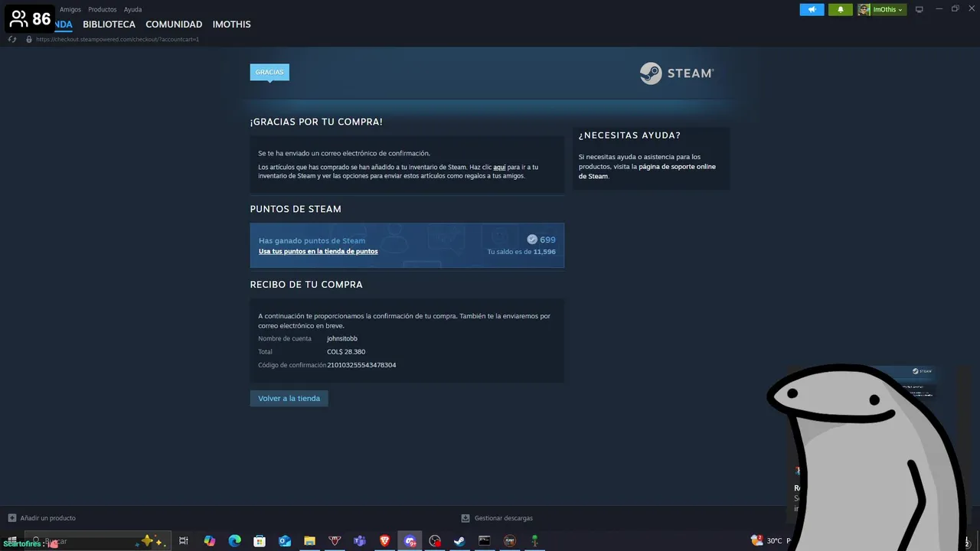Open the terminal taskbar icon
980x551 pixels.
point(485,541)
